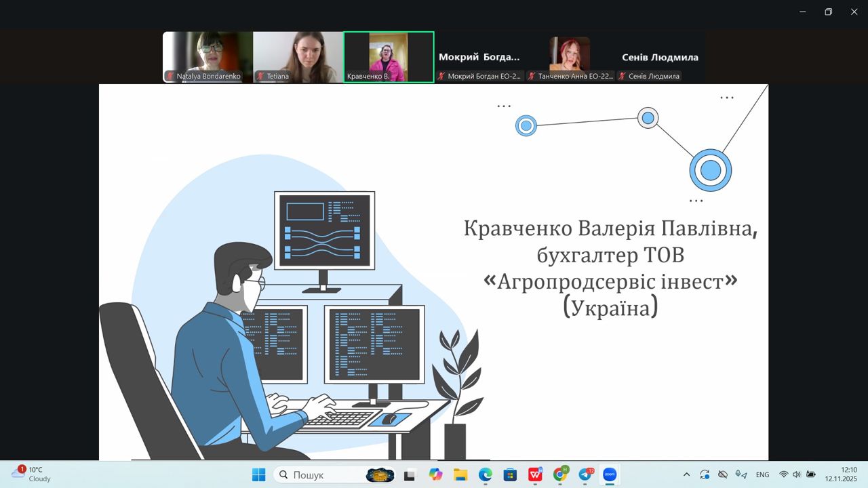Open the ENG language switcher
Screen dimensions: 868x488
point(762,474)
